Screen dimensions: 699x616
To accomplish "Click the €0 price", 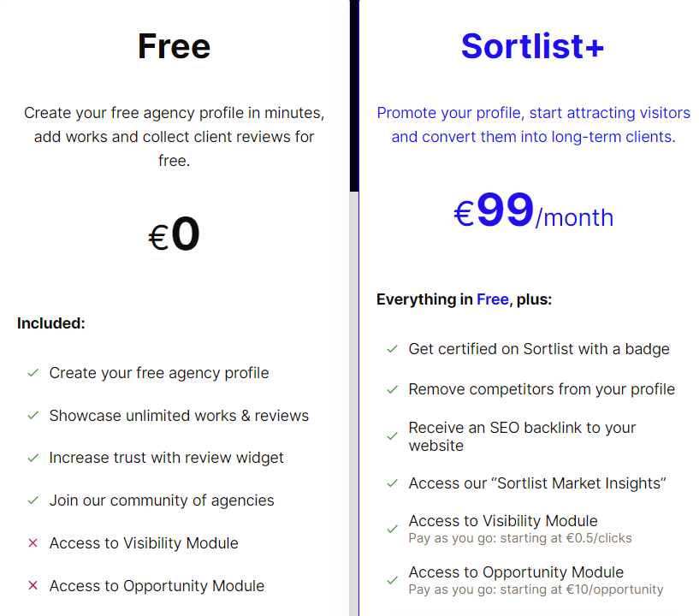I will [x=174, y=234].
